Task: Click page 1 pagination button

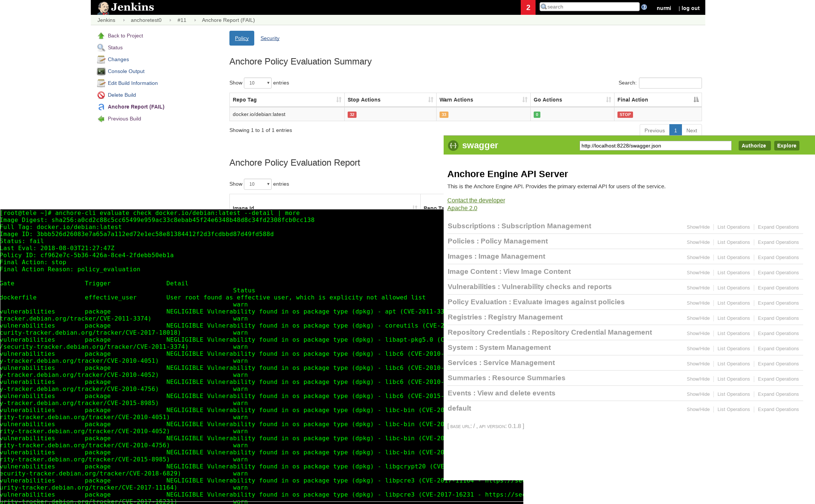Action: coord(676,130)
